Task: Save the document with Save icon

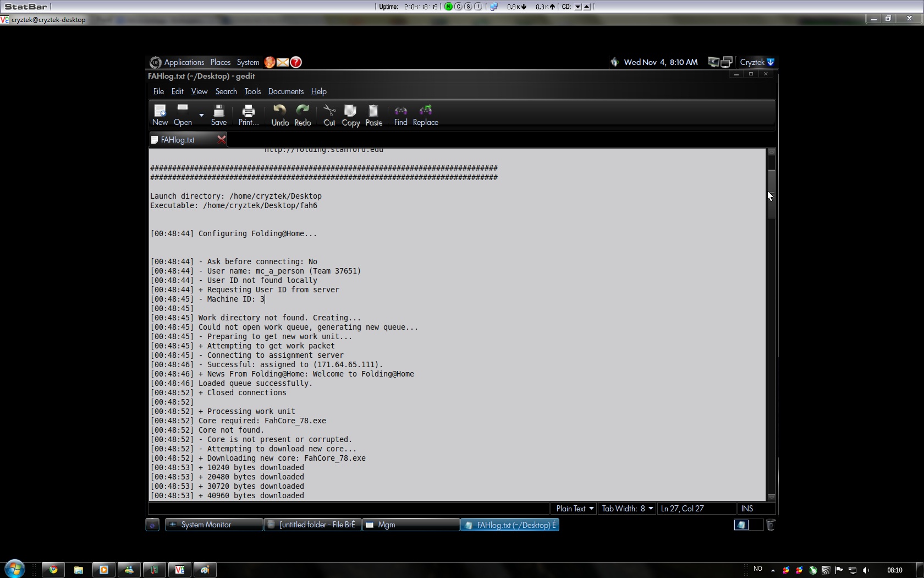Action: coord(218,115)
